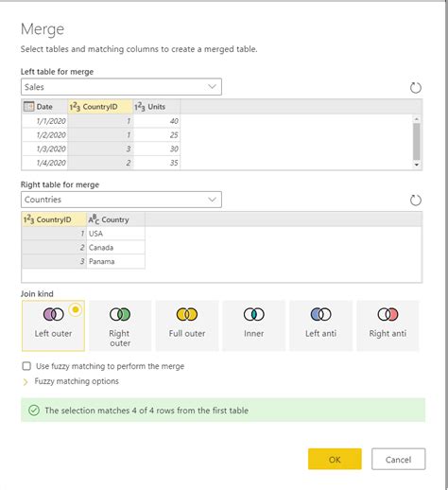This screenshot has width=448, height=490.
Task: Choose the Full outer join icon
Action: [x=187, y=314]
